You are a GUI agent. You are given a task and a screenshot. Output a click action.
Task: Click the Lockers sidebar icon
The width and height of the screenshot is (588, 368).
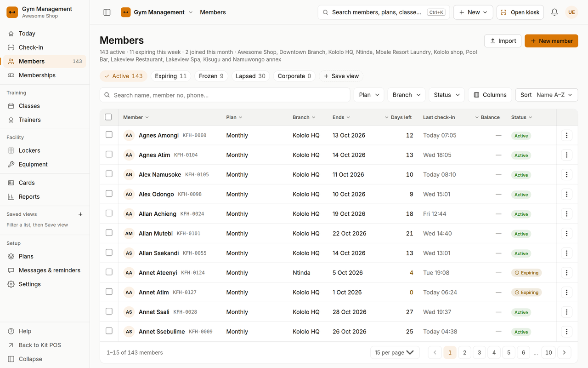11,150
